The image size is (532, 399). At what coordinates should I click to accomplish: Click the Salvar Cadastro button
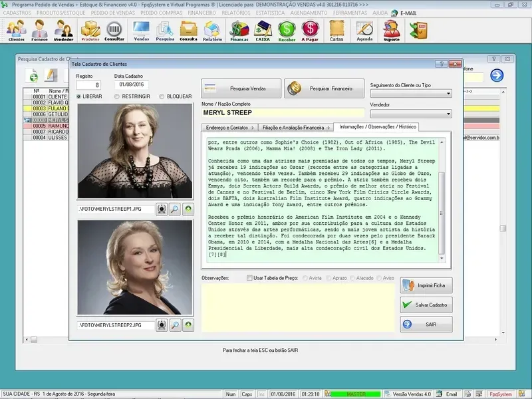coord(426,305)
